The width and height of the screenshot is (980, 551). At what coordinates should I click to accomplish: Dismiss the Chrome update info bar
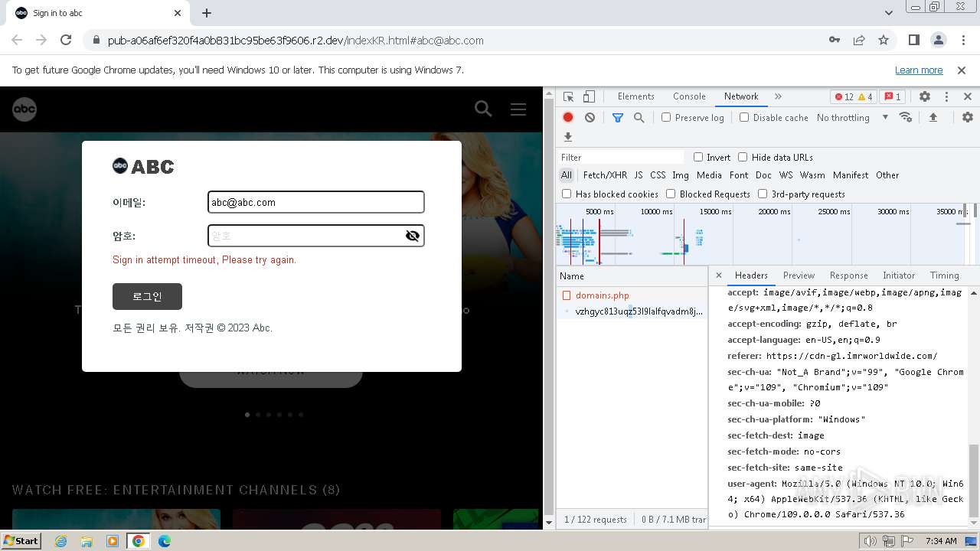point(962,70)
